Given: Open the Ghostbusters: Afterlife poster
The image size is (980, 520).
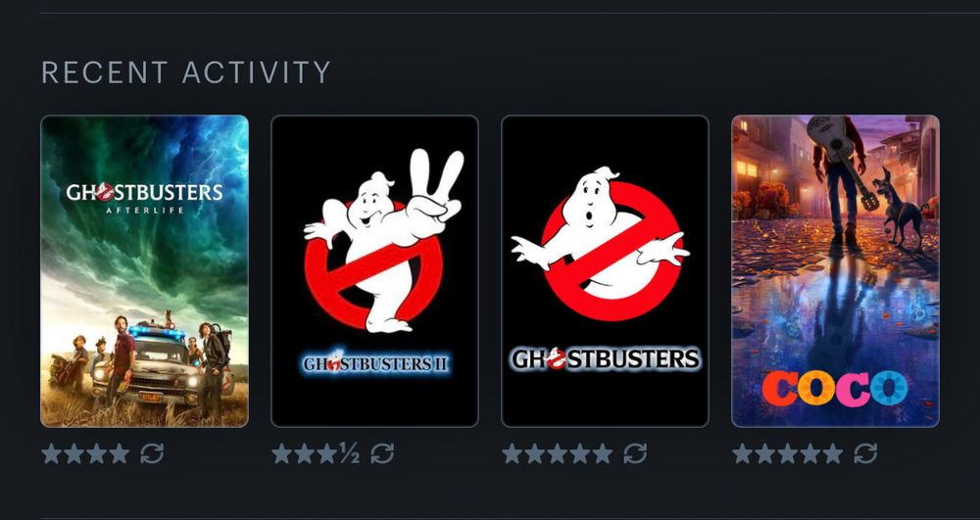Looking at the screenshot, I should coord(144,271).
